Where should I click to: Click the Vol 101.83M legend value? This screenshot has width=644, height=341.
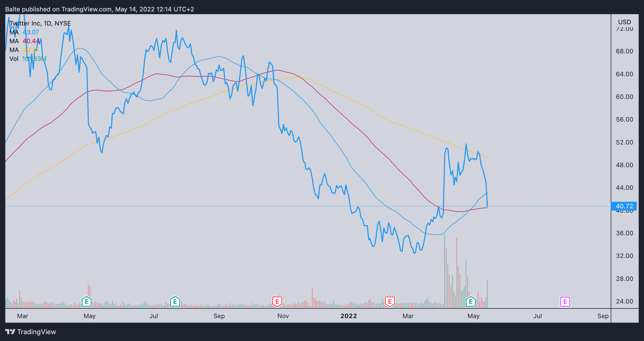(x=34, y=59)
